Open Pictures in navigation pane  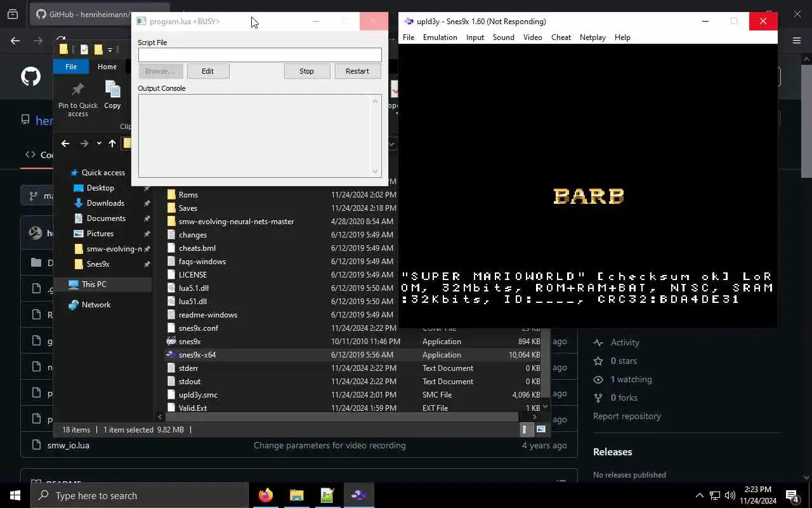click(x=100, y=234)
